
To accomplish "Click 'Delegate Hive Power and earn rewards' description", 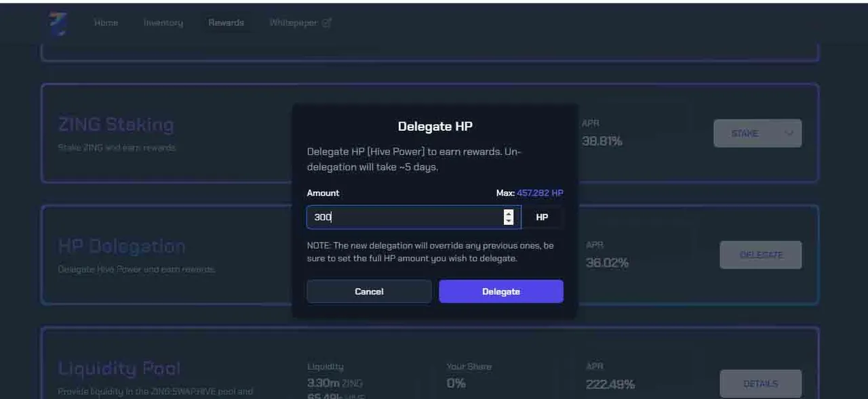I will pyautogui.click(x=137, y=269).
